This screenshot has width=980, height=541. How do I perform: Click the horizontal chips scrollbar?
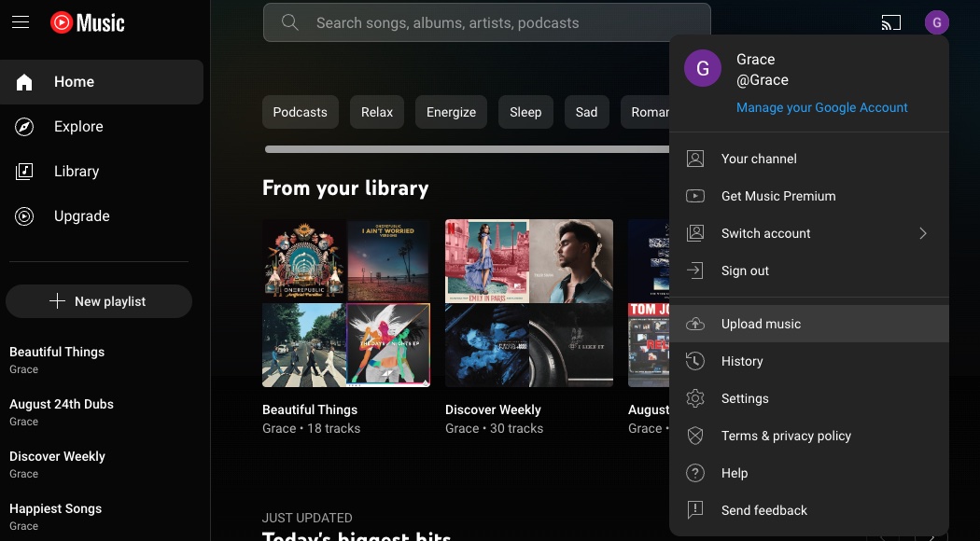coord(467,149)
